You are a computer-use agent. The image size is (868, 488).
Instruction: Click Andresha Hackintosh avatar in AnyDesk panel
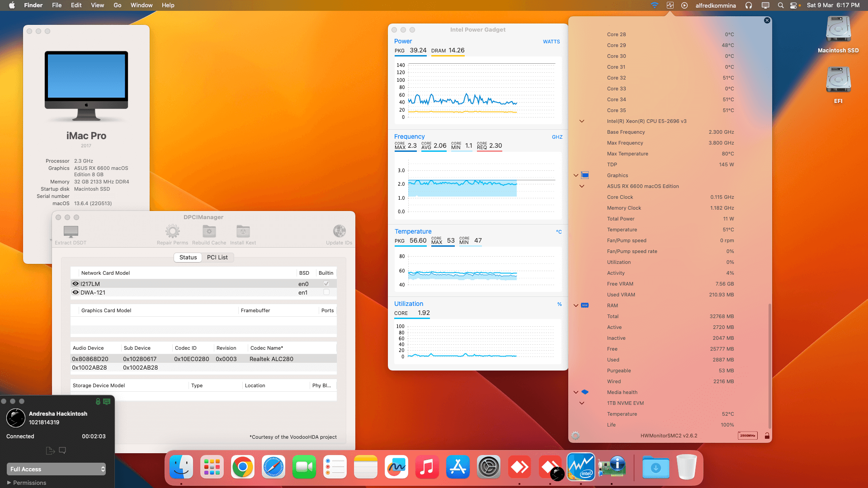click(16, 418)
